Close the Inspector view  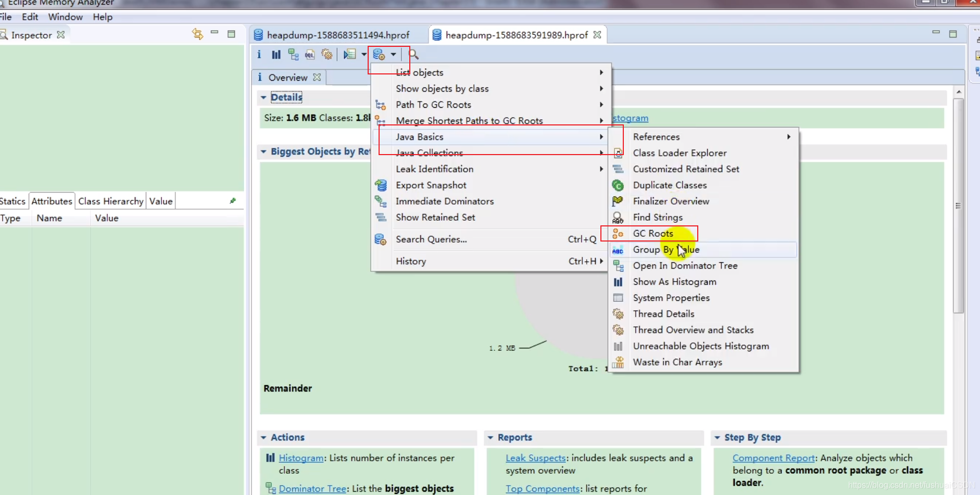coord(61,35)
